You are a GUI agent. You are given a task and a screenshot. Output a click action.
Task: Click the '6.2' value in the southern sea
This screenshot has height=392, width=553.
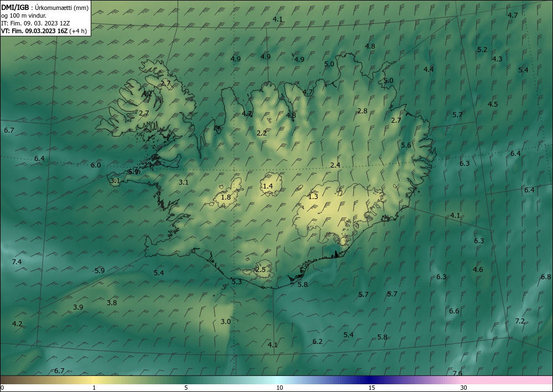tap(317, 341)
